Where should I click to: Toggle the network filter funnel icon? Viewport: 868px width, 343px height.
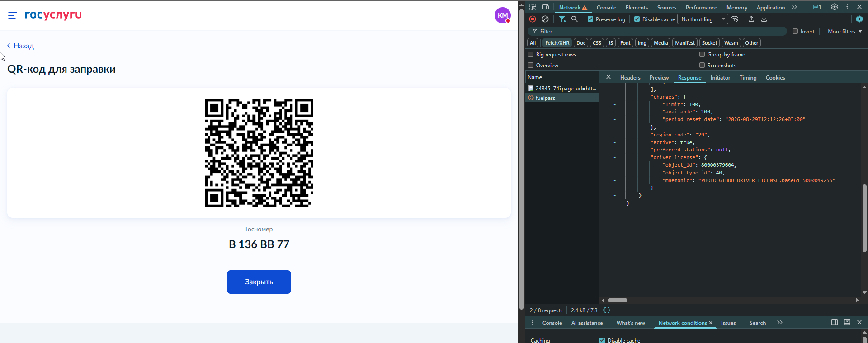coord(562,19)
